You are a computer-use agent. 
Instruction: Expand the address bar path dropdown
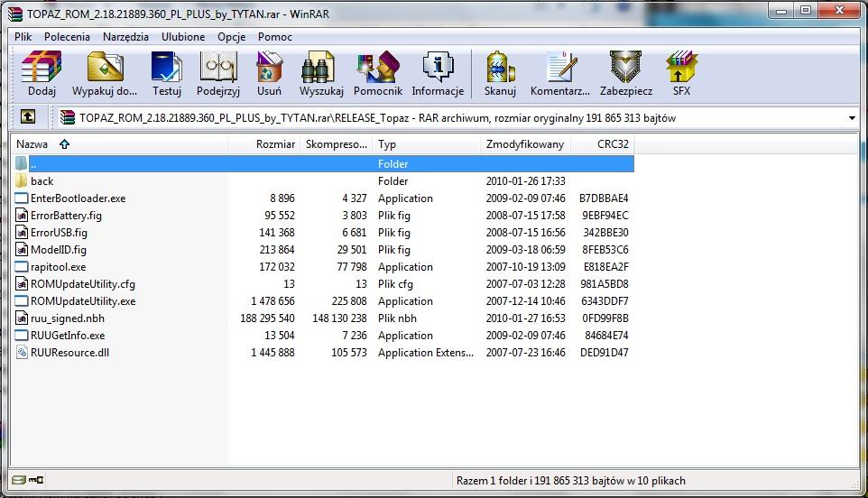coord(852,118)
